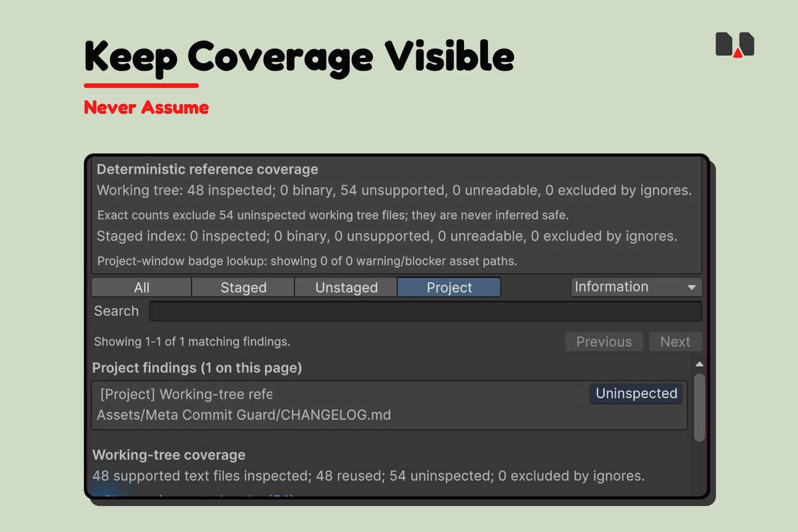The width and height of the screenshot is (798, 532).
Task: Click "48 supported text files inspected" summary
Action: pos(368,476)
